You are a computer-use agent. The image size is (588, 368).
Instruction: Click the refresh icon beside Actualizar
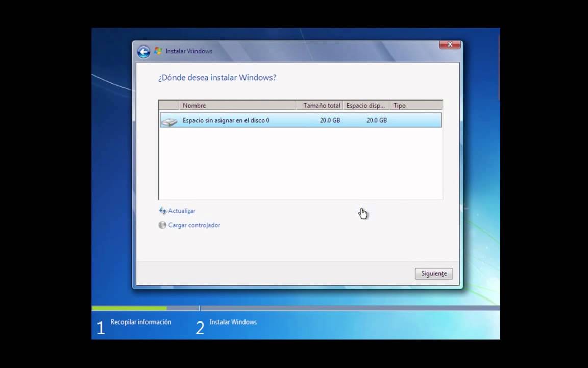(162, 211)
